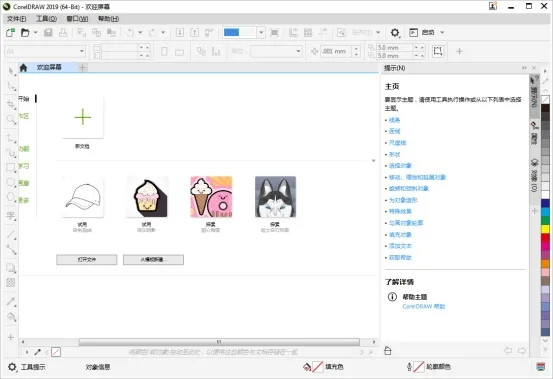Click the New document toolbar icon
This screenshot has width=553, height=379.
pyautogui.click(x=10, y=33)
